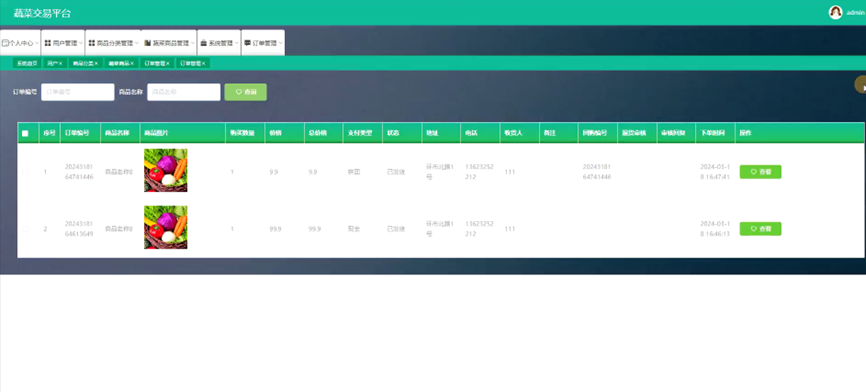View details of order 2024318164613649

pos(761,229)
